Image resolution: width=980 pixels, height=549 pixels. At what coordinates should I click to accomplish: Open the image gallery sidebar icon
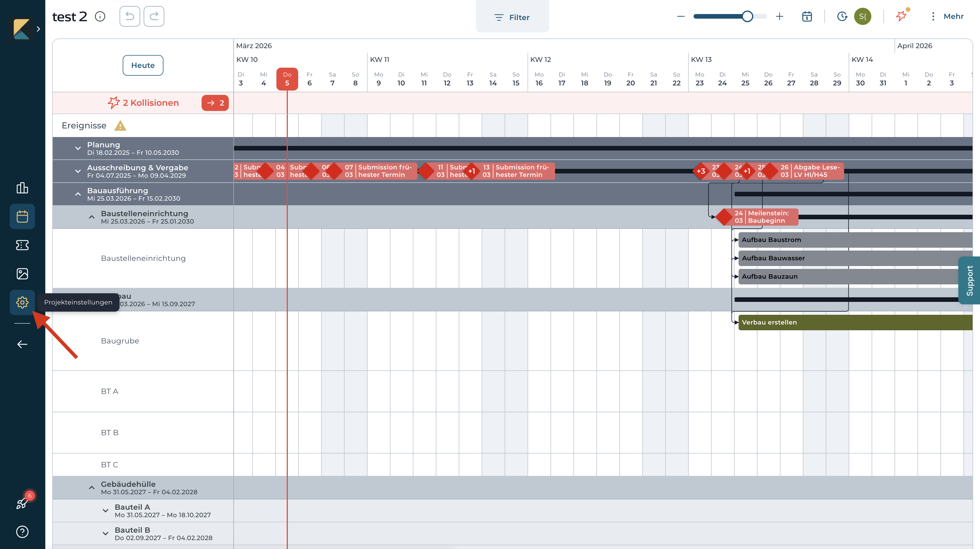click(x=22, y=273)
